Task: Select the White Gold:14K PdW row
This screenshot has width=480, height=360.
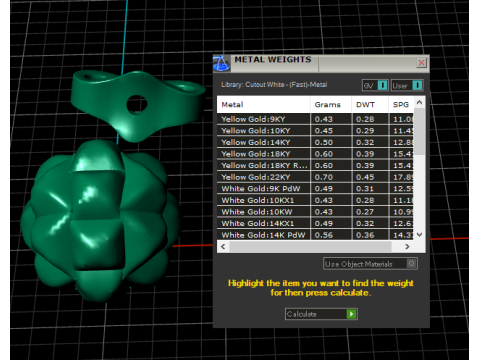Action: (315, 235)
